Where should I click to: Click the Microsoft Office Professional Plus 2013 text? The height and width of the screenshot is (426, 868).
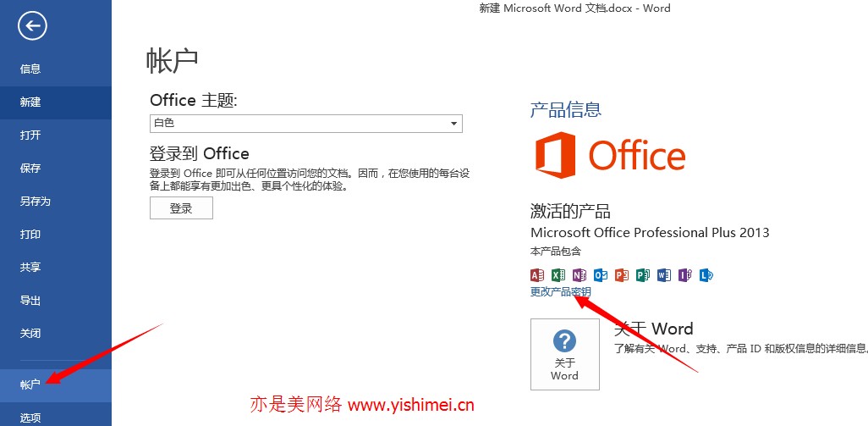click(650, 232)
